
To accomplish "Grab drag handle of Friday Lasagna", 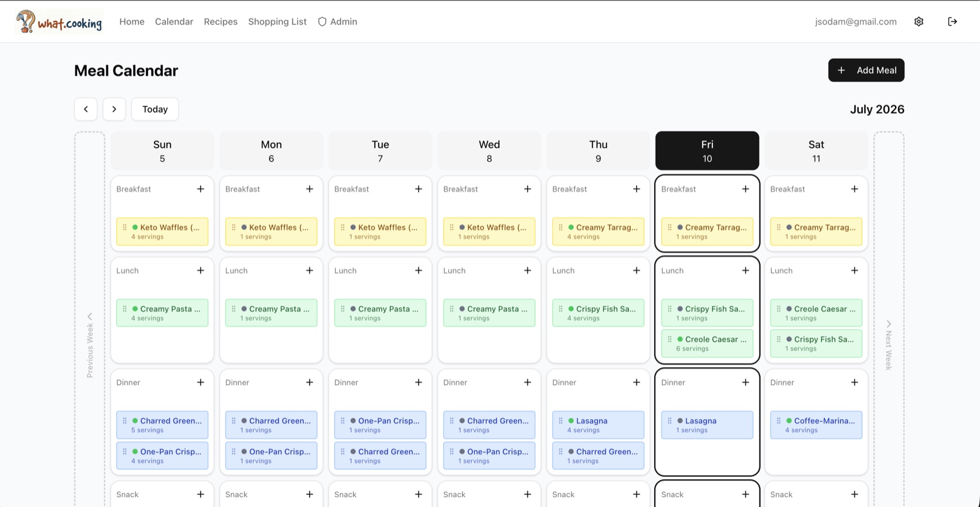I will [x=670, y=421].
